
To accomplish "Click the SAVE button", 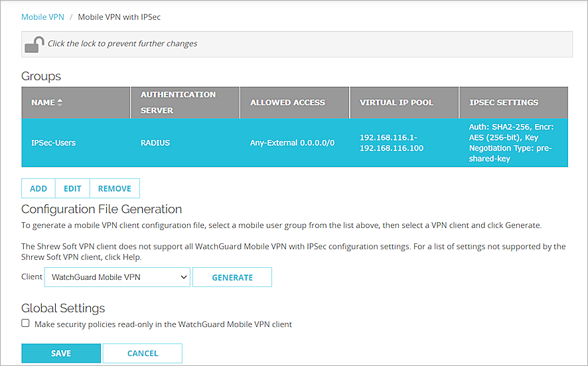I will [61, 353].
